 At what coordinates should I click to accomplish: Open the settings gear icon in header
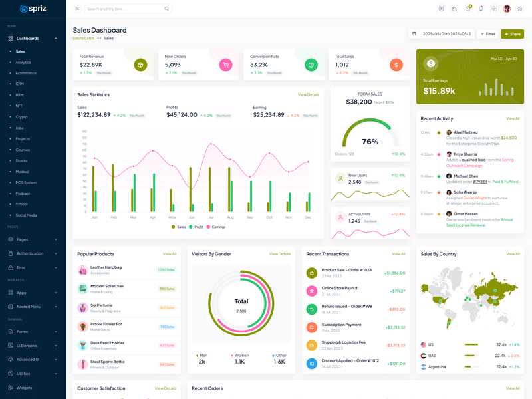tap(519, 9)
